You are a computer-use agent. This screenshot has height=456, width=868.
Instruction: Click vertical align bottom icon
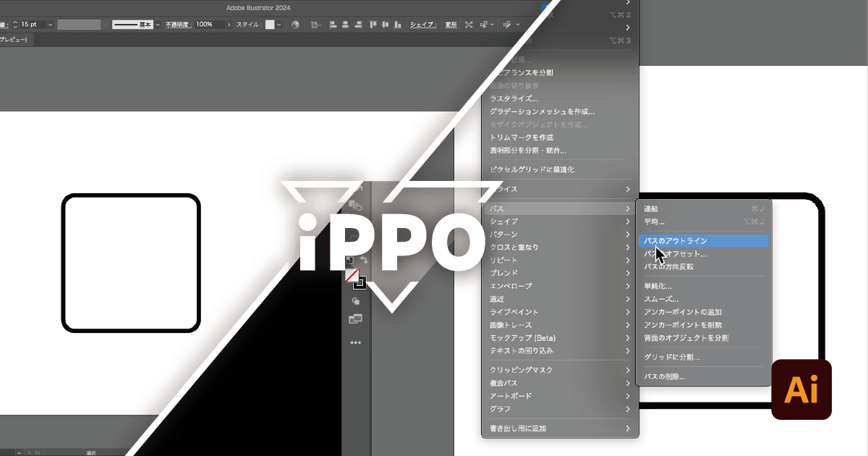[398, 25]
